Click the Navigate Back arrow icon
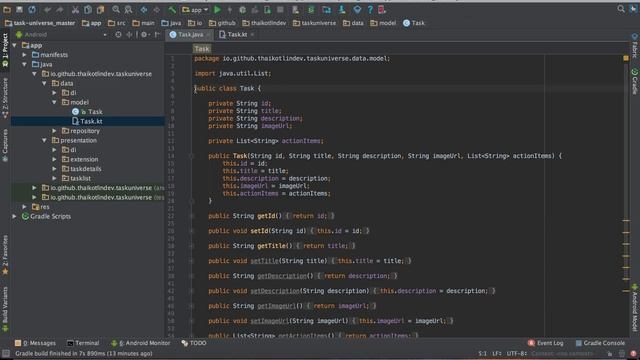Screen dimensions: 640x360 [144, 9]
